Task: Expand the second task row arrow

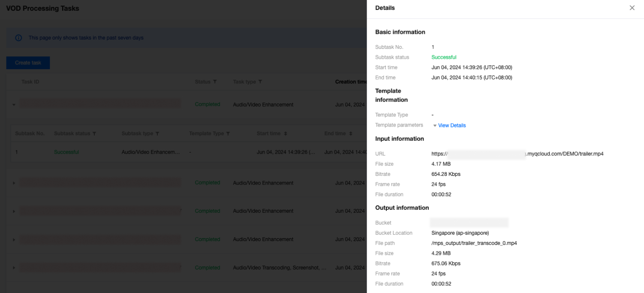Action: pos(14,183)
